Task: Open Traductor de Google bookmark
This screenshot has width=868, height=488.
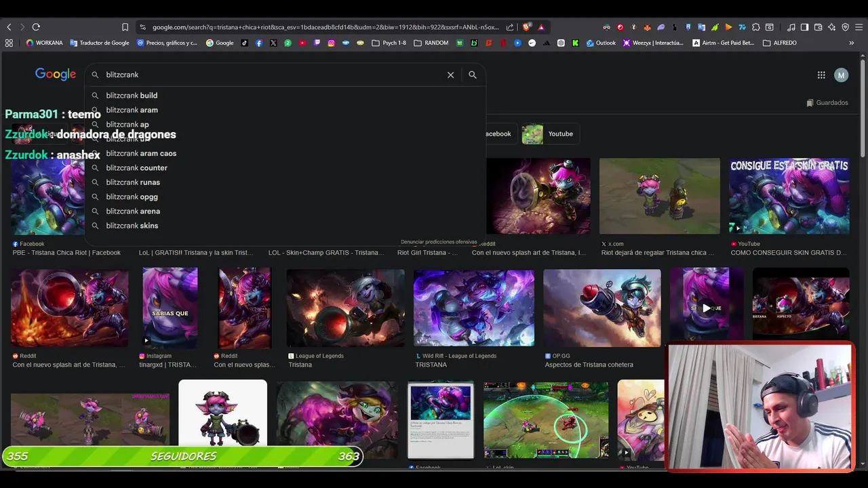Action: click(x=100, y=43)
